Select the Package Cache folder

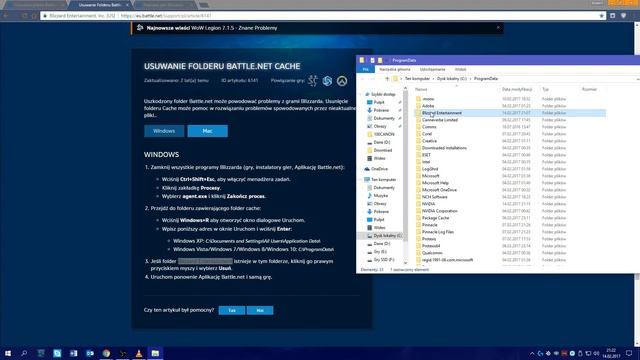435,218
